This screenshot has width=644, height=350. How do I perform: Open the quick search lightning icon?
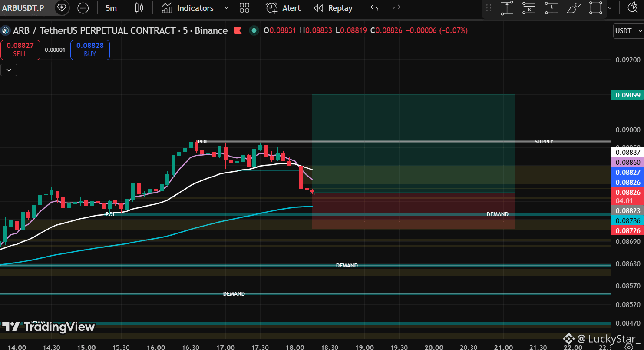(633, 8)
